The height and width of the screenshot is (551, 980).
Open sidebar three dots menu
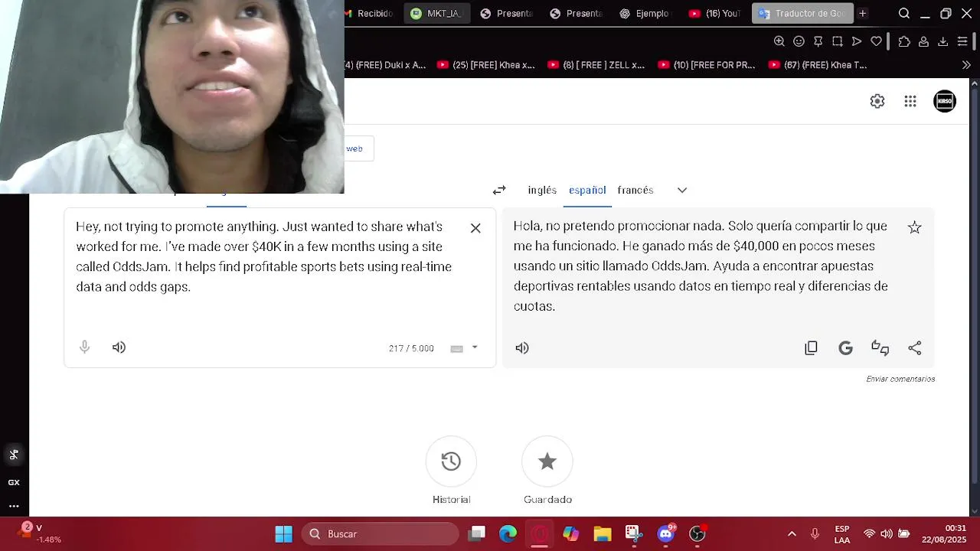coord(14,506)
